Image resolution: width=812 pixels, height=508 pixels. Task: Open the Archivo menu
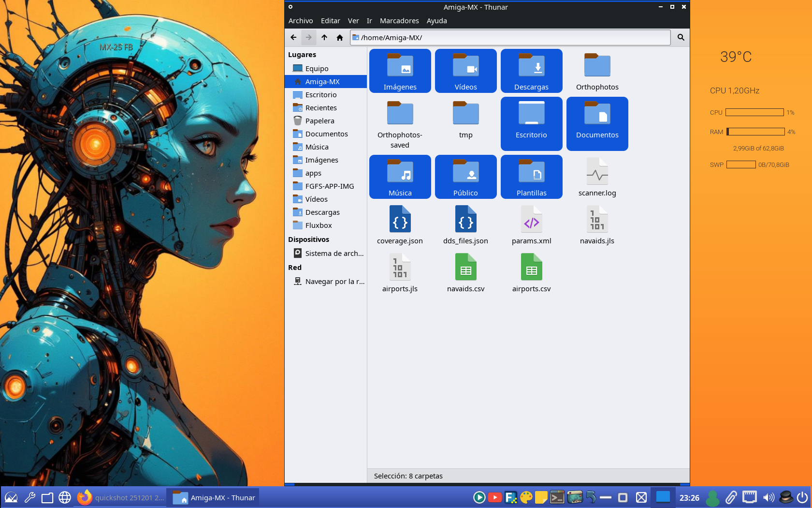301,21
